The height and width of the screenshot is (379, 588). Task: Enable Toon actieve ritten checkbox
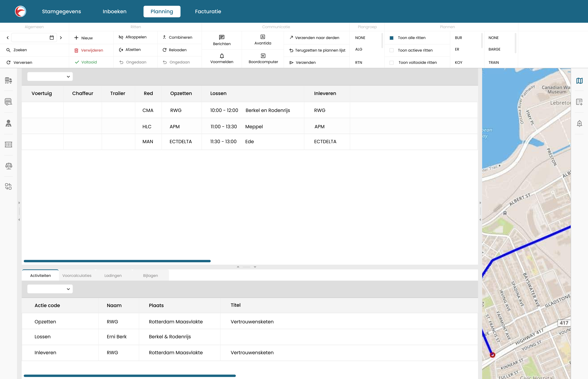point(392,50)
